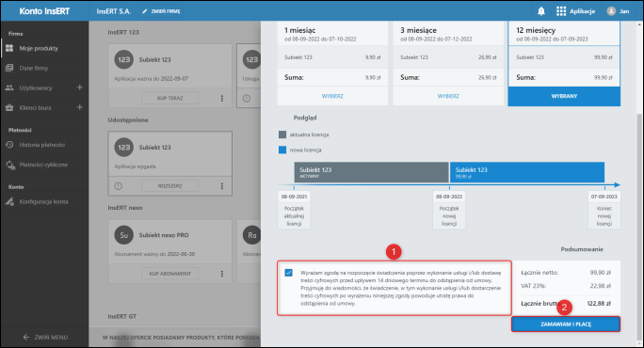Click KUP TERAZ for Subiekt 123
This screenshot has width=644, height=348.
coord(170,98)
